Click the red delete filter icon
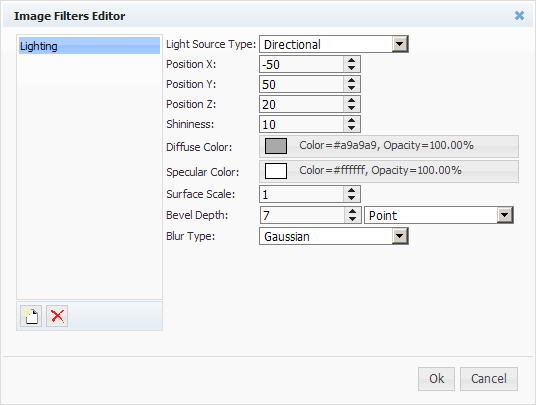Screen dimensions: 536x405 pos(57,316)
